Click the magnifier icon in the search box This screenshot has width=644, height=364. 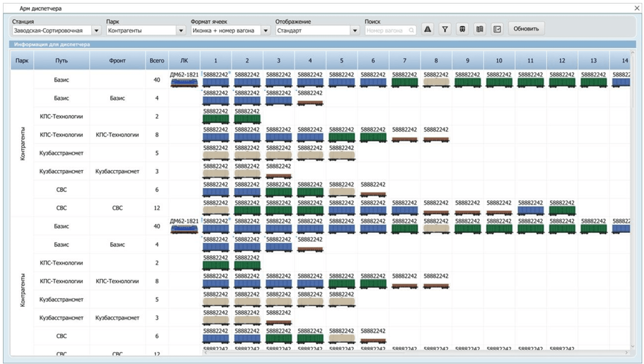click(411, 30)
